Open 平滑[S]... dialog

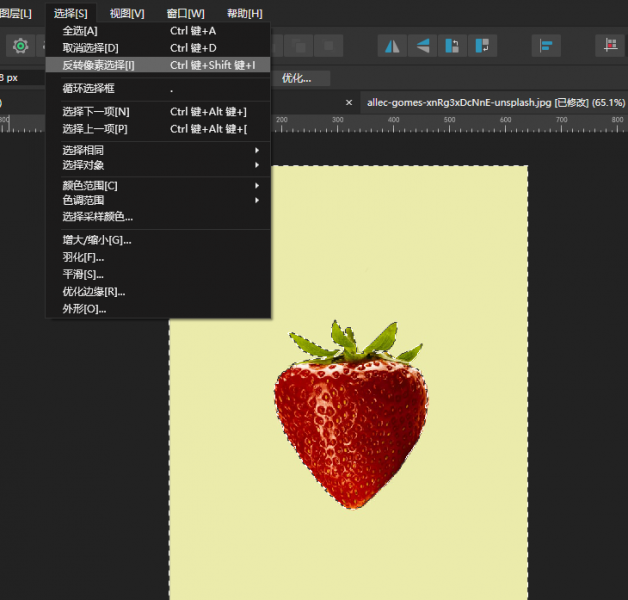[x=158, y=275]
